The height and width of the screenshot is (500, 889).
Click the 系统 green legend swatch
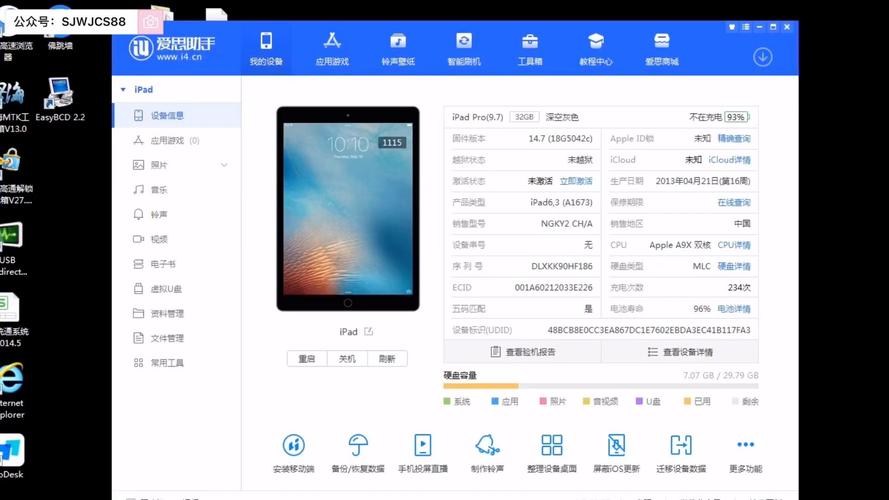(447, 401)
